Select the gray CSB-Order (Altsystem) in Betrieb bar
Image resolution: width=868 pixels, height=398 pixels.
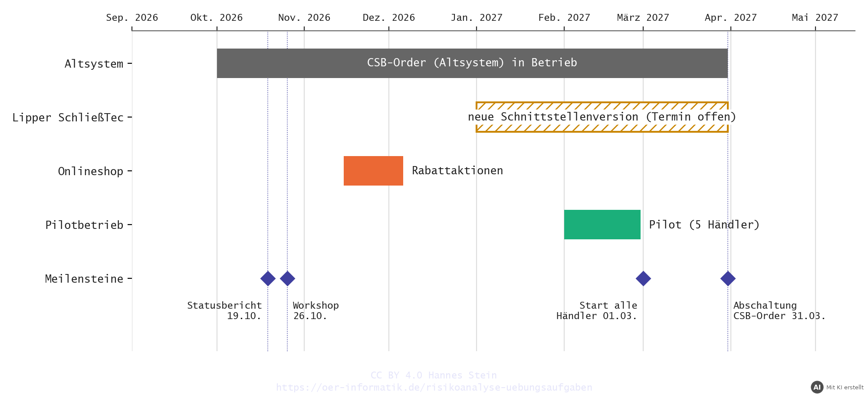[472, 63]
